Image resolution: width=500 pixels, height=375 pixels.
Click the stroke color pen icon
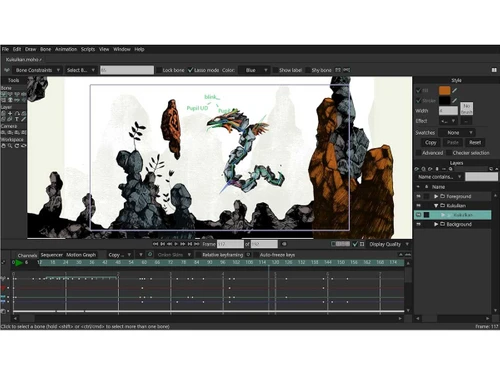click(455, 100)
